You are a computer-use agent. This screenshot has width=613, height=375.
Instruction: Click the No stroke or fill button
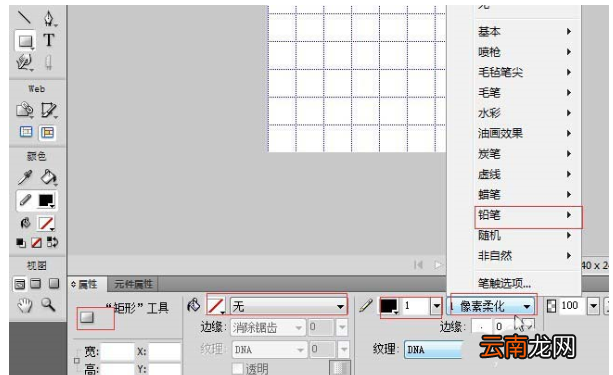coord(36,243)
